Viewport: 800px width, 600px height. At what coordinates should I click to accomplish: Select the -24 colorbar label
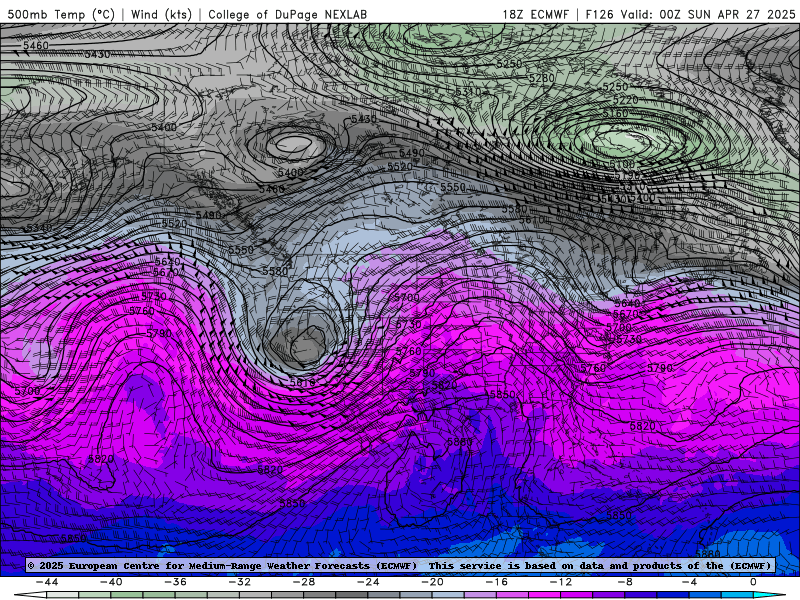click(368, 582)
